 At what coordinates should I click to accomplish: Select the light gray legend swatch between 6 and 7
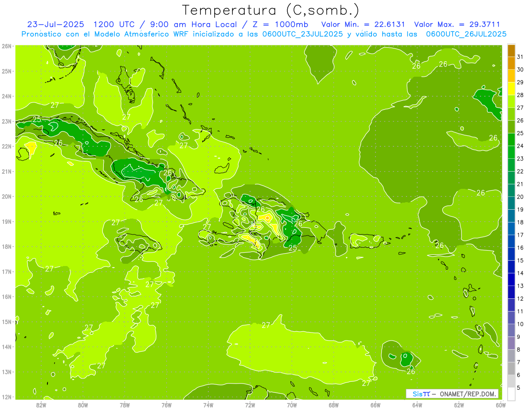pos(511,368)
